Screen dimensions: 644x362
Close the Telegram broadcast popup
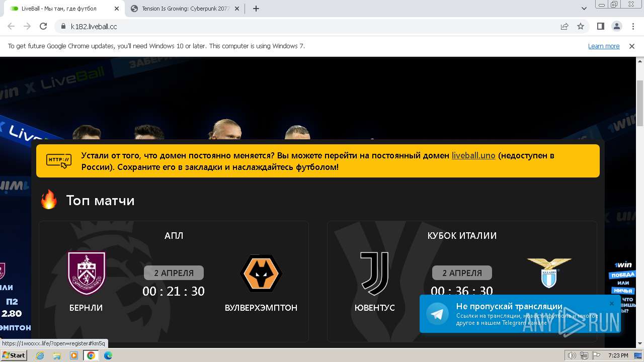[612, 304]
